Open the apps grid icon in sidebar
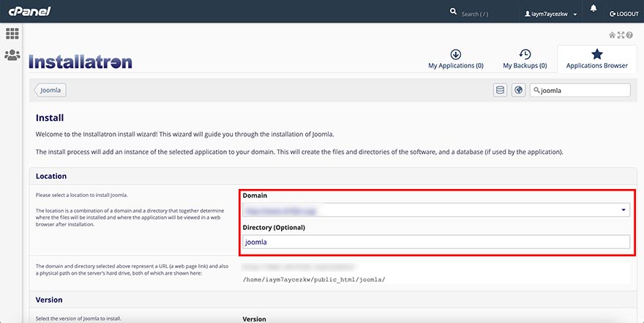Viewport: 644px width, 323px height. click(12, 33)
